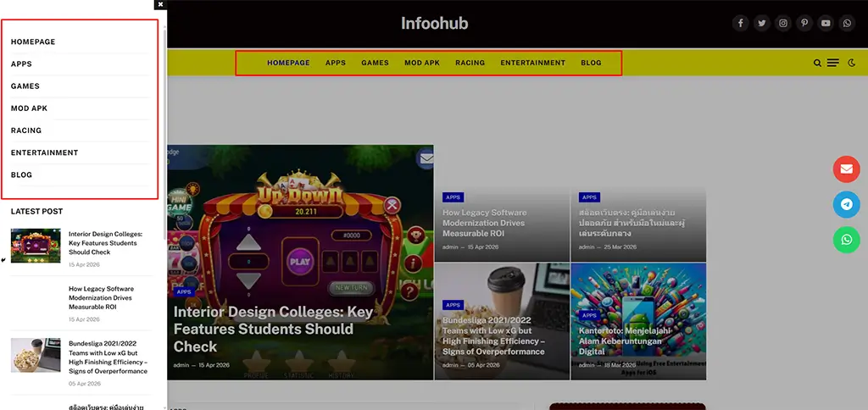Select GAMES in the sidebar menu

(25, 86)
